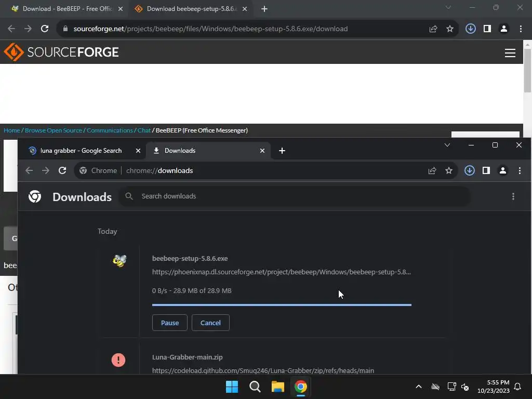The width and height of the screenshot is (532, 399).
Task: Open Windows Search from the taskbar
Action: coord(255,387)
